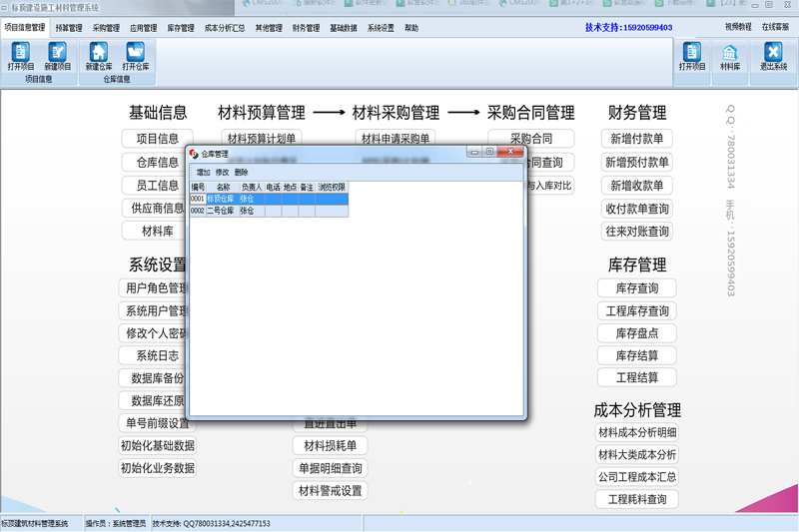Click the 材料警戒设置 button
This screenshot has height=532, width=799.
coord(330,491)
